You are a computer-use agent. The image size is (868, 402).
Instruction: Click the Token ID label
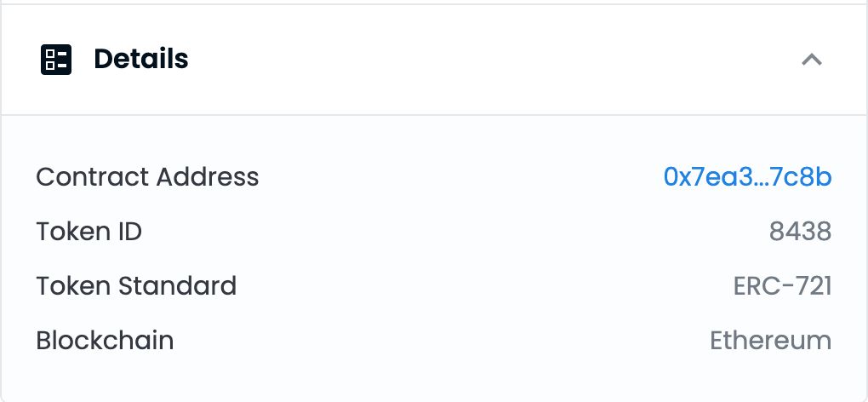89,232
